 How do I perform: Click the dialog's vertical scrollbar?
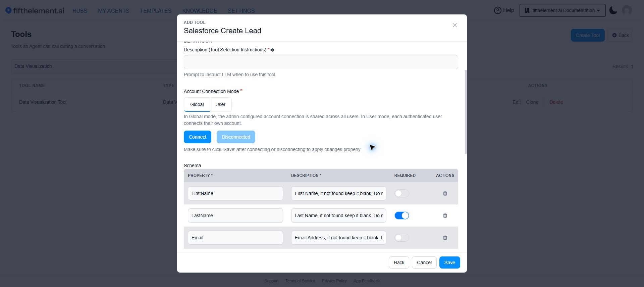pyautogui.click(x=466, y=112)
